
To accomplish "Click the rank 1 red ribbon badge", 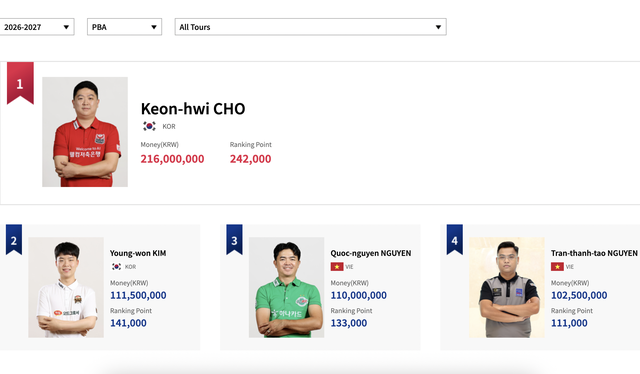I will (20, 83).
